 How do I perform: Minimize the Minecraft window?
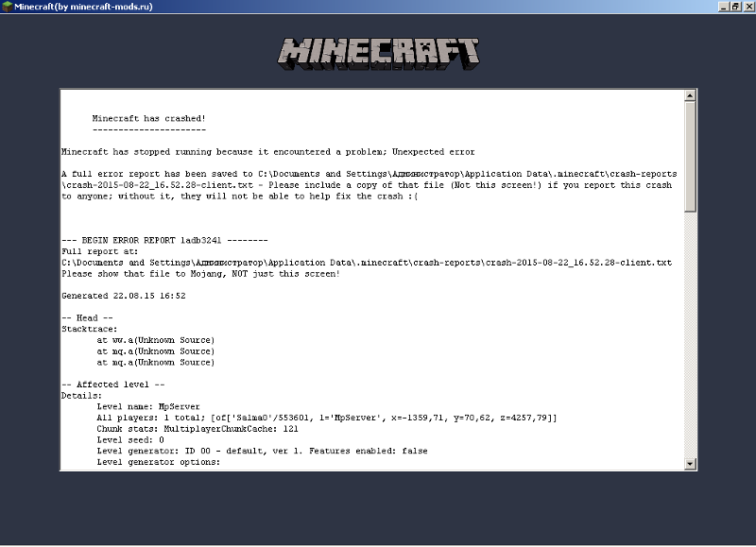(723, 7)
